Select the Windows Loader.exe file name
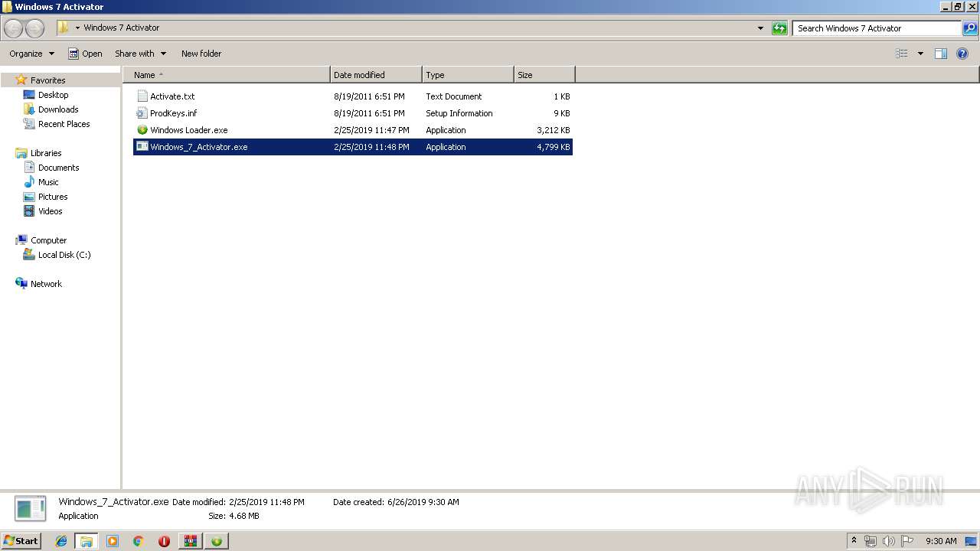980x551 pixels. tap(189, 130)
